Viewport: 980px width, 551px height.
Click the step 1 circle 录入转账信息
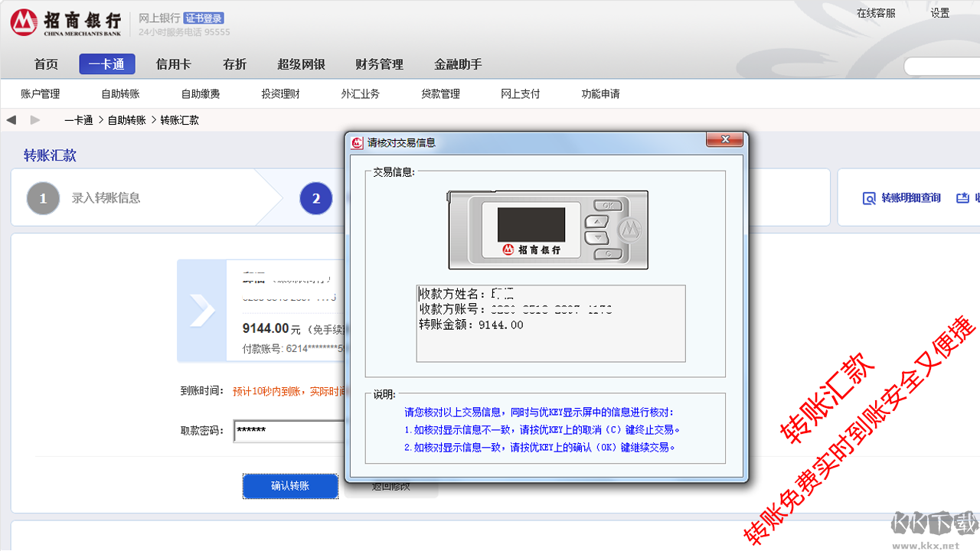pos(43,198)
